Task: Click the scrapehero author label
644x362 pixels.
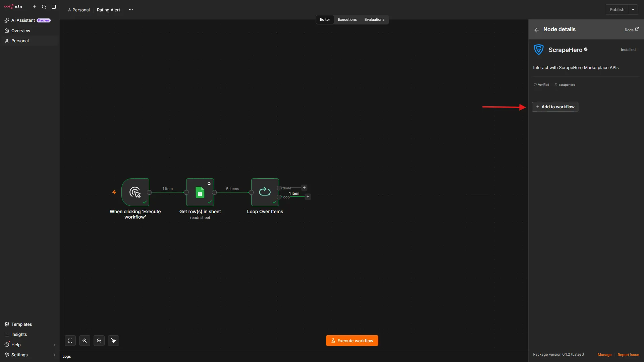Action: pos(565,85)
